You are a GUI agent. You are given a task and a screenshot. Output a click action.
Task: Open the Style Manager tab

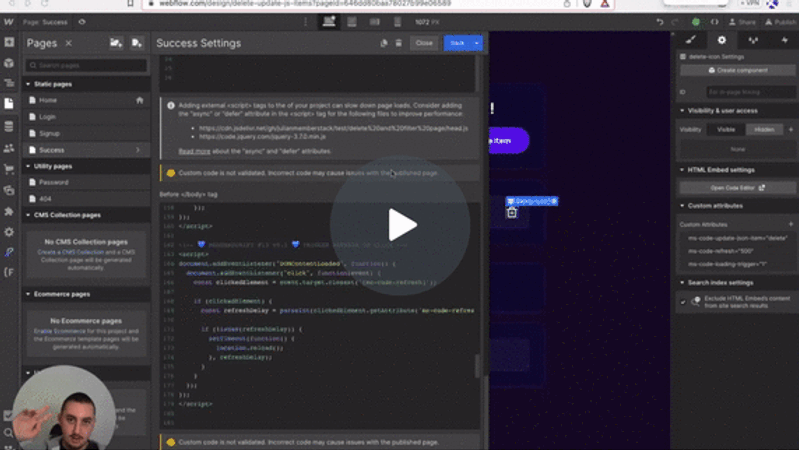pyautogui.click(x=753, y=40)
